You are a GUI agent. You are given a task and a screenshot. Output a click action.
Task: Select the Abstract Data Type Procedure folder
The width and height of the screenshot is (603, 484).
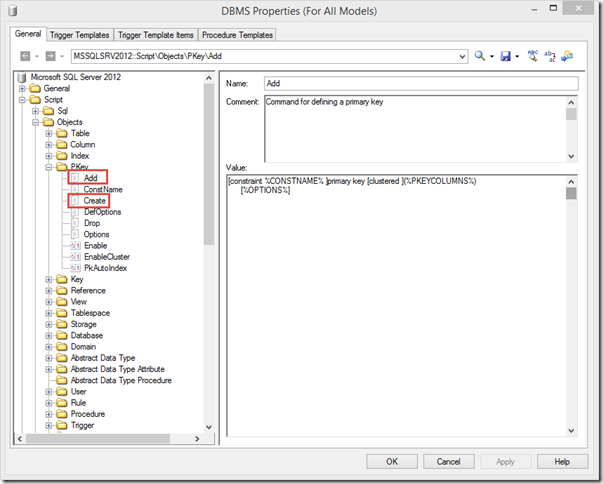pyautogui.click(x=121, y=380)
